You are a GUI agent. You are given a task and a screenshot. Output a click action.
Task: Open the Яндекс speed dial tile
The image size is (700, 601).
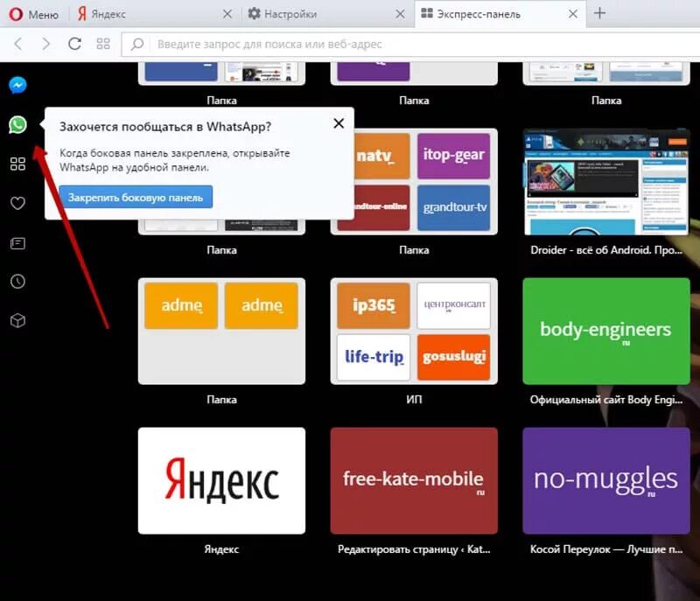pyautogui.click(x=222, y=480)
